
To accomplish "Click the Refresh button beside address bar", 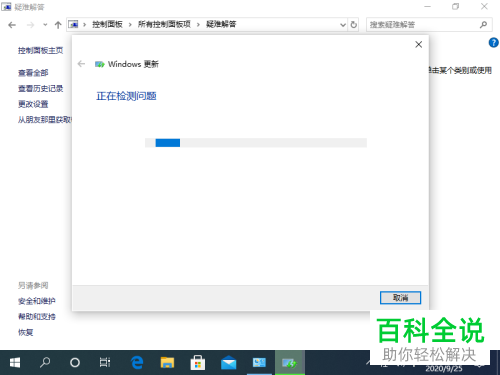I will pos(353,25).
